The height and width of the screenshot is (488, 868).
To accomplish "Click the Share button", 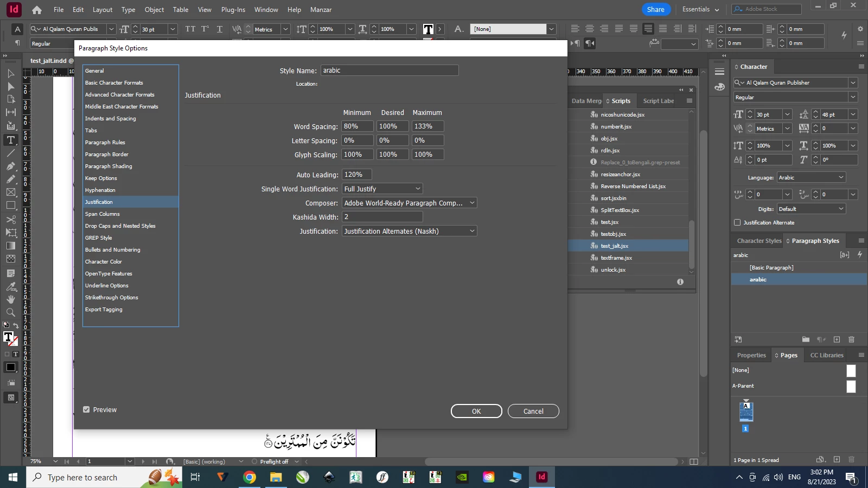I will pos(656,9).
